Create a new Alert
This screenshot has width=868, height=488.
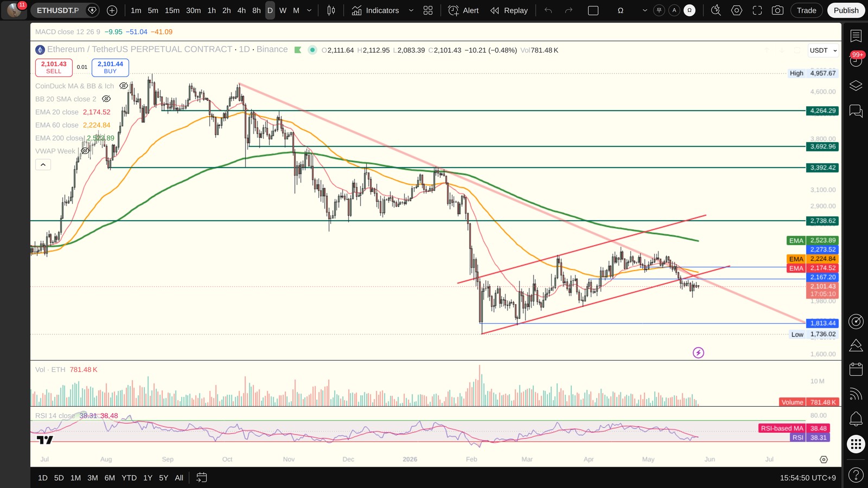point(464,10)
